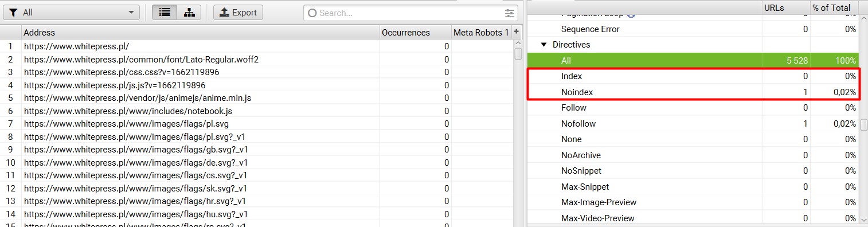Open the All filter dropdown
Screen dimensions: 868x227
(x=72, y=13)
